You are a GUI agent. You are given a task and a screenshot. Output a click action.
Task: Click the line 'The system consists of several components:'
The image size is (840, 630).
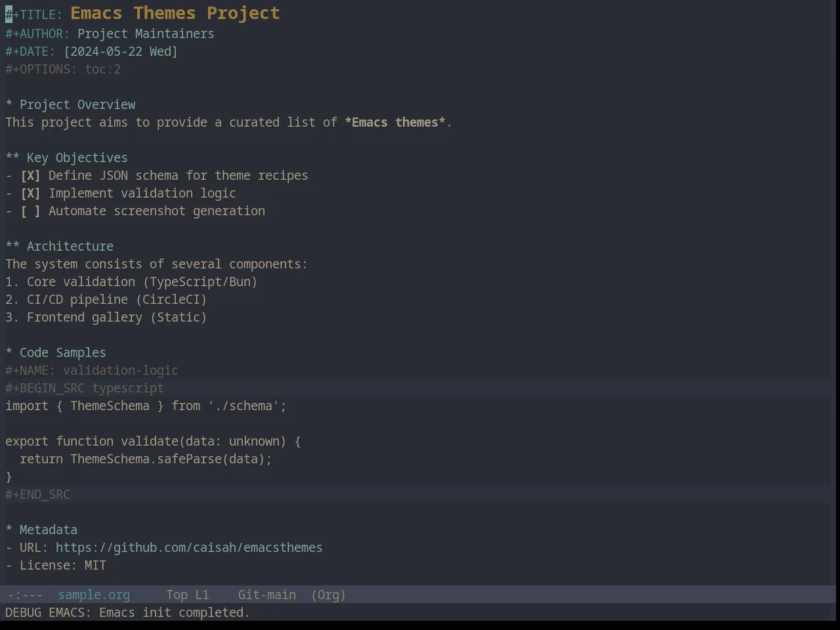point(156,264)
